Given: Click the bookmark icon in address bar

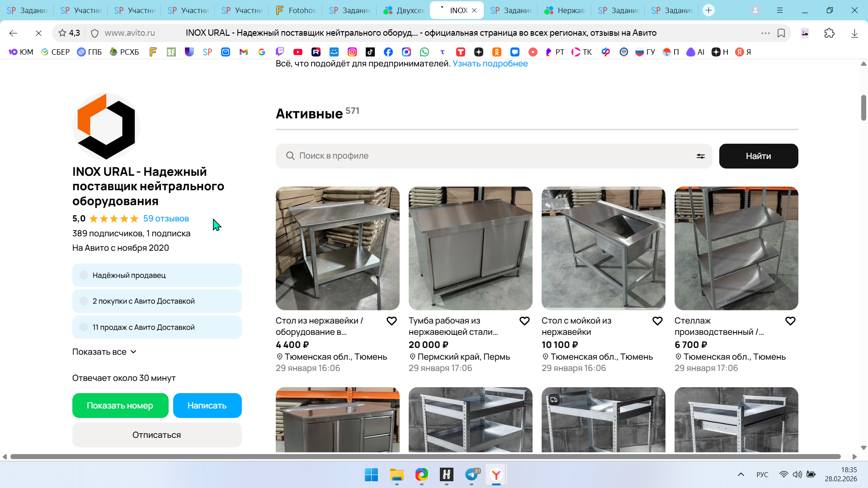Looking at the screenshot, I should point(781,33).
